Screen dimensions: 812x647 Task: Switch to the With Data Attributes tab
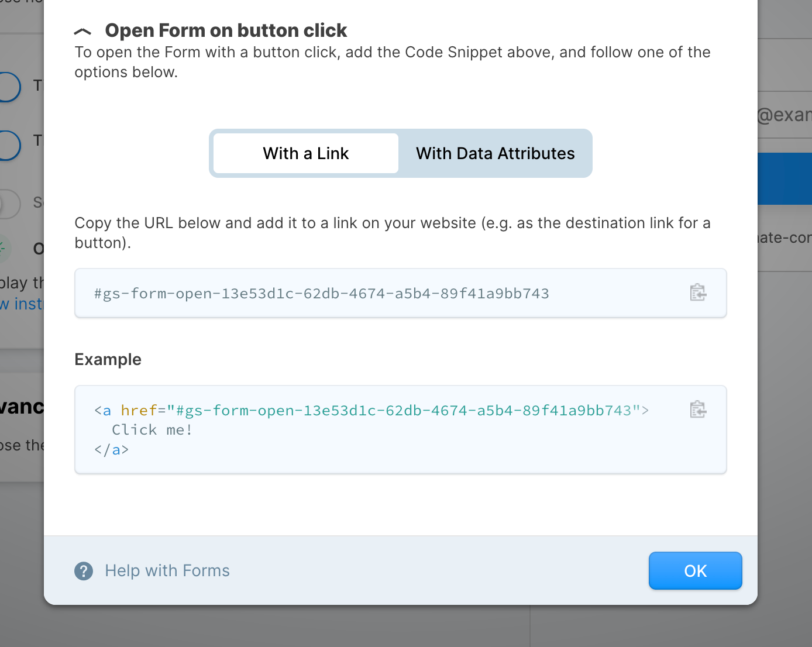coord(495,153)
